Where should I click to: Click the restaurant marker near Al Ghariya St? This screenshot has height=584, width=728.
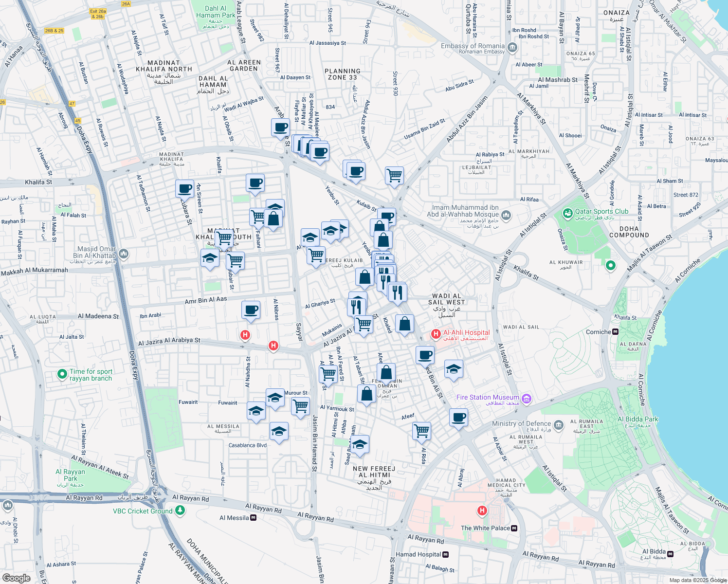[x=357, y=308]
